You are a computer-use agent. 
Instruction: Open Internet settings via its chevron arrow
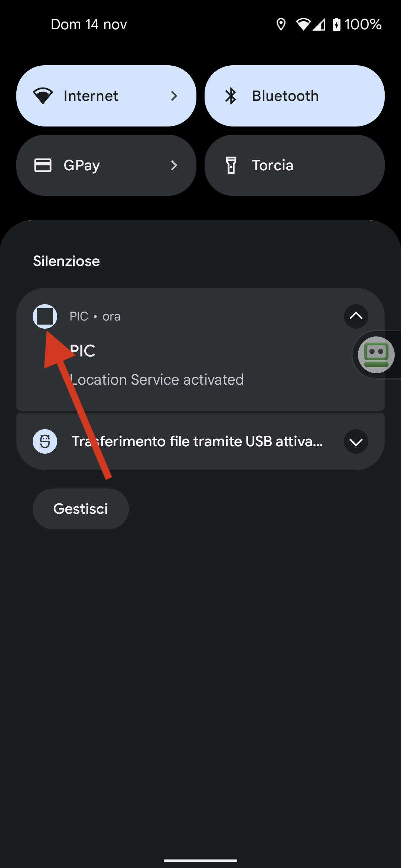point(174,96)
